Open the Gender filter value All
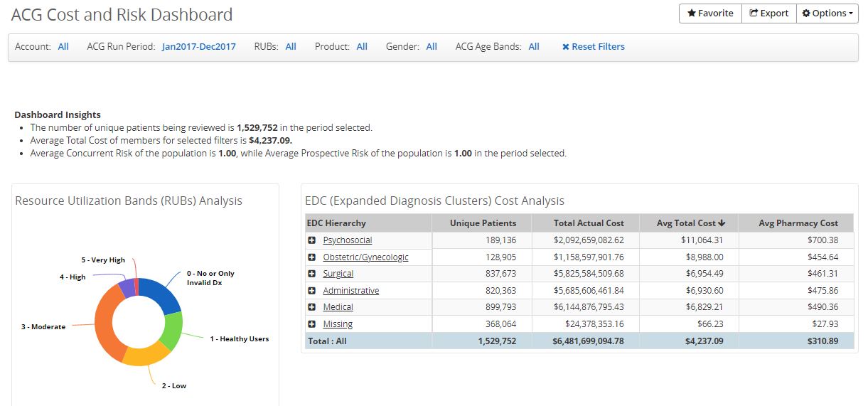The image size is (868, 406). tap(432, 47)
